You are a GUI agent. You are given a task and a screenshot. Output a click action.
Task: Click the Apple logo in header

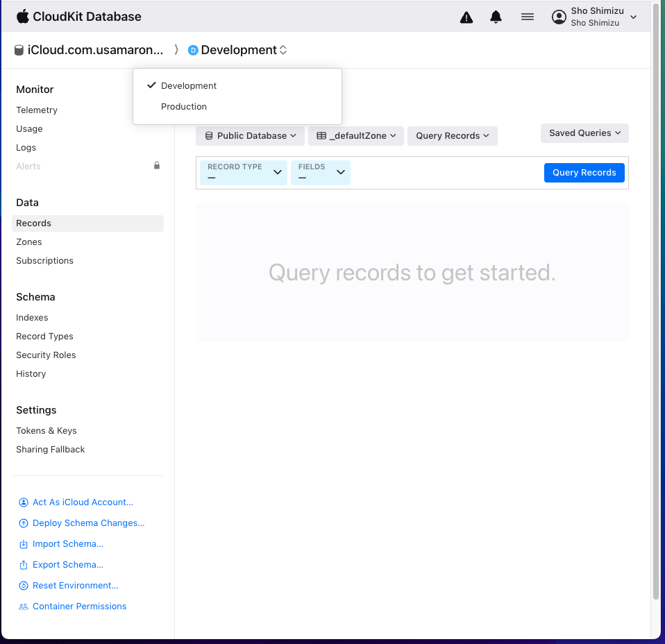tap(23, 16)
